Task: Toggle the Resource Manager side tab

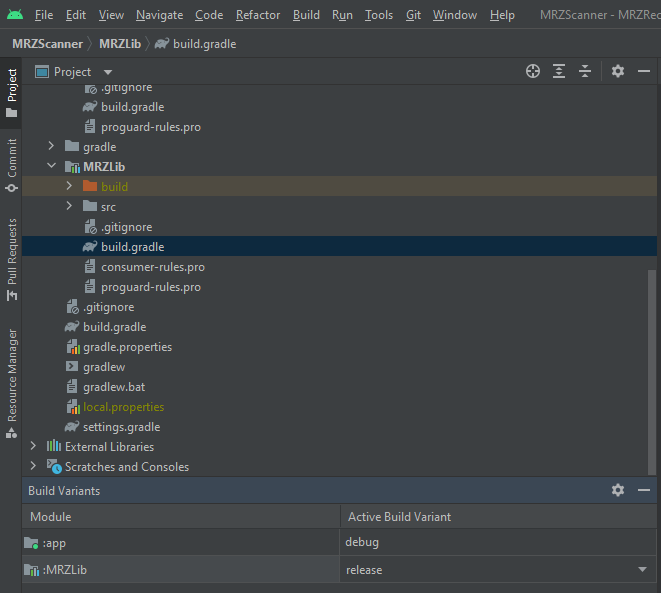Action: 12,380
